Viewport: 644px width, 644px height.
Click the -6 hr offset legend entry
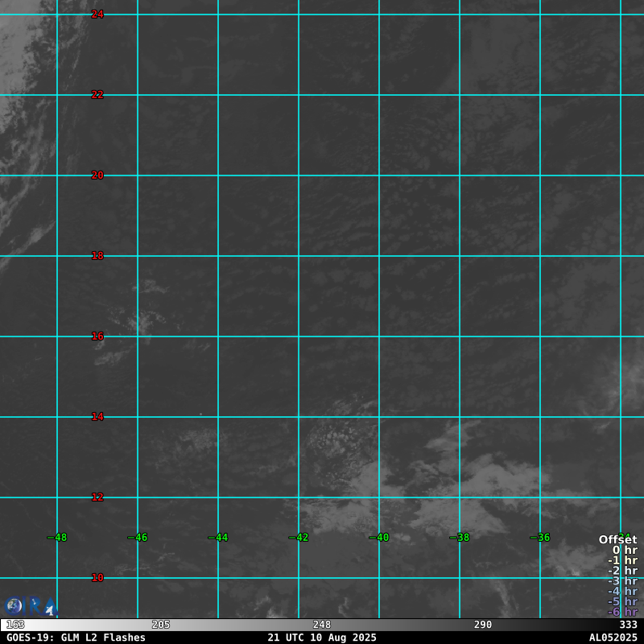pyautogui.click(x=622, y=612)
